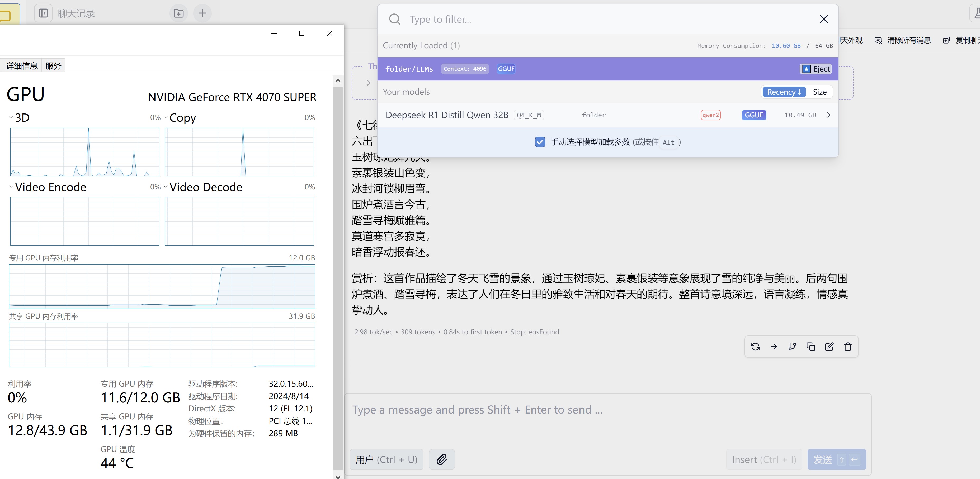The height and width of the screenshot is (479, 980).
Task: Click the qwen2 architecture tag
Action: click(711, 115)
